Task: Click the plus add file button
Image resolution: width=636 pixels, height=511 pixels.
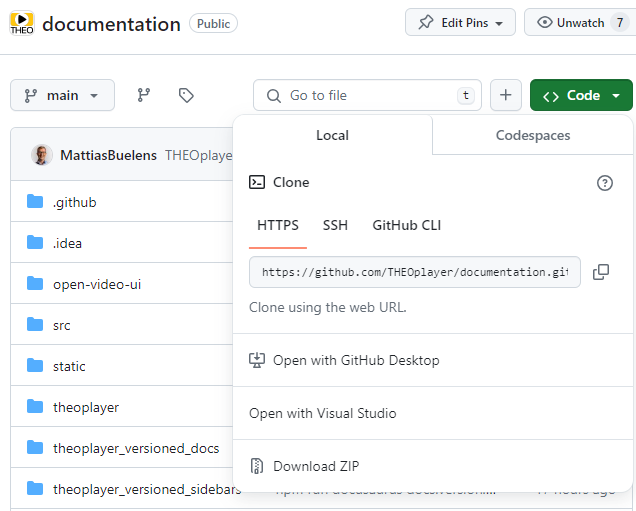Action: point(505,95)
